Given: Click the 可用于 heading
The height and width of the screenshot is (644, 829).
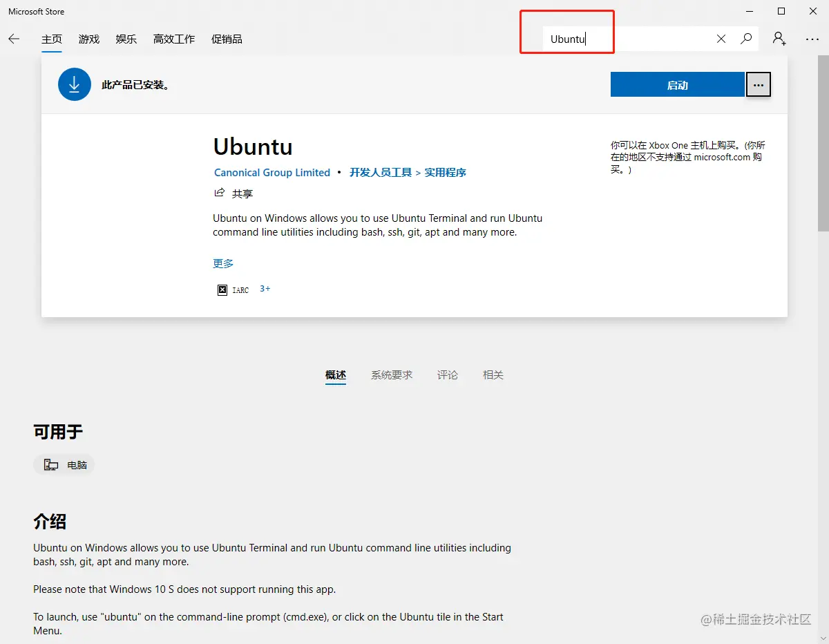Looking at the screenshot, I should (58, 432).
